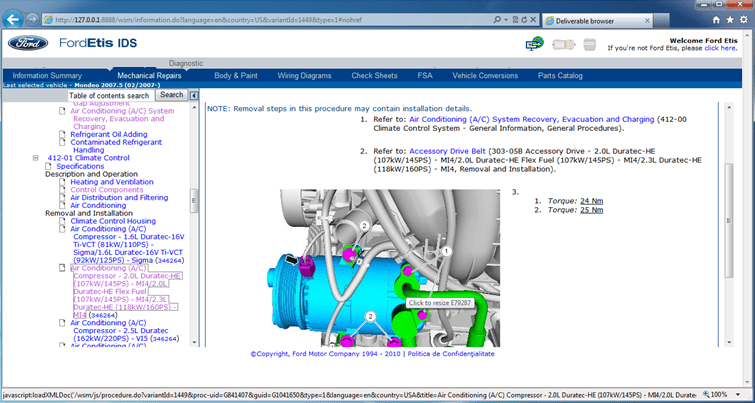Click in the Table of contents search field
Screen dimensions: 755x403
[111, 95]
